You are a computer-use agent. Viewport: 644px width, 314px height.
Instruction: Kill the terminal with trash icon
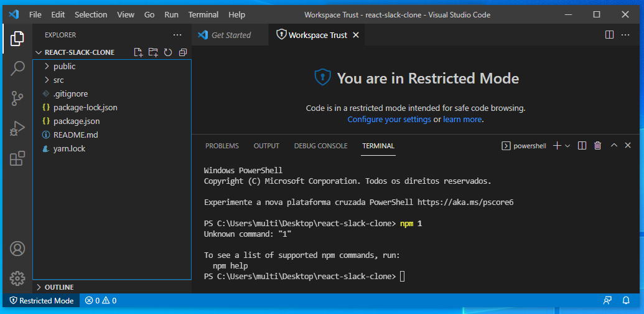point(597,146)
